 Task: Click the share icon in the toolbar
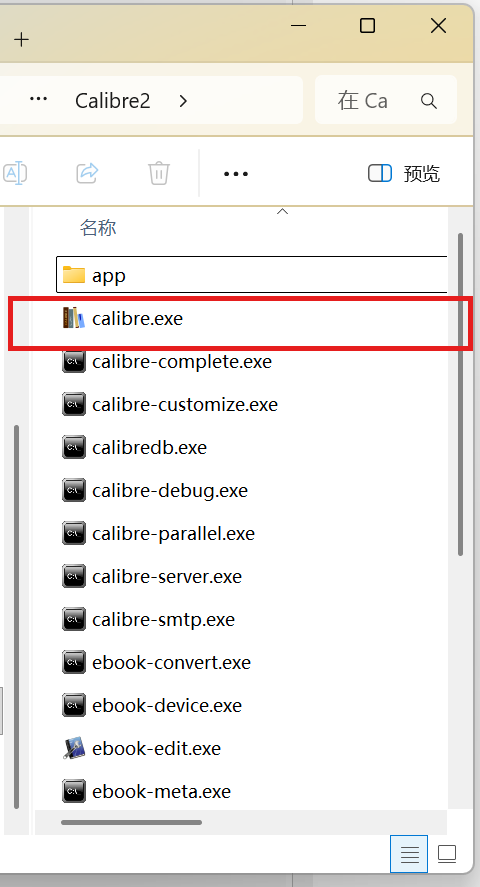(x=87, y=173)
